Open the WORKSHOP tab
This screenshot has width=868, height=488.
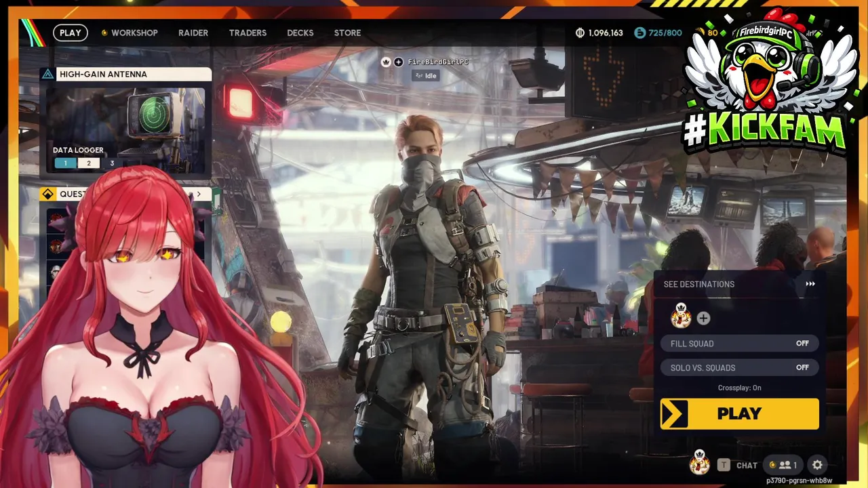[134, 33]
